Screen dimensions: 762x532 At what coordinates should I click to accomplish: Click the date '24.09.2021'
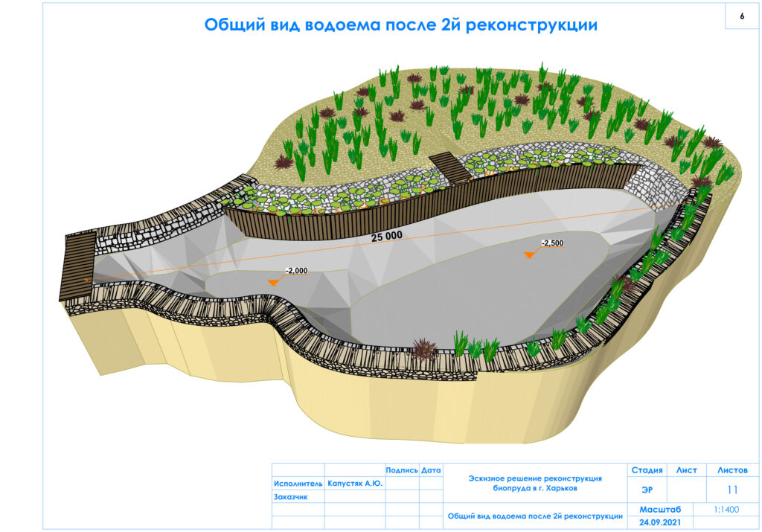point(660,523)
